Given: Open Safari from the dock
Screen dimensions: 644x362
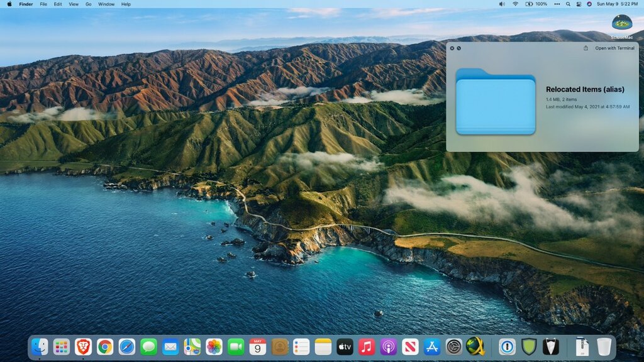Looking at the screenshot, I should pos(127,346).
